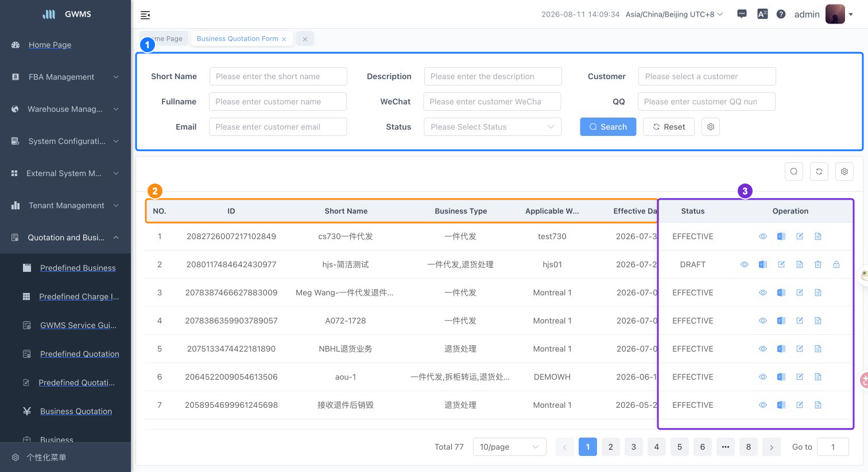Click the search form settings gear icon

(710, 127)
